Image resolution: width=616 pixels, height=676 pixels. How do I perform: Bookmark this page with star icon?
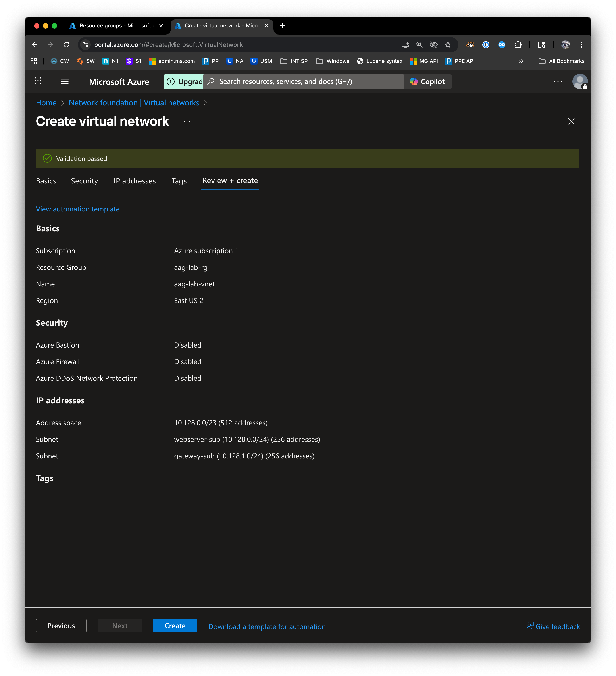pyautogui.click(x=448, y=44)
